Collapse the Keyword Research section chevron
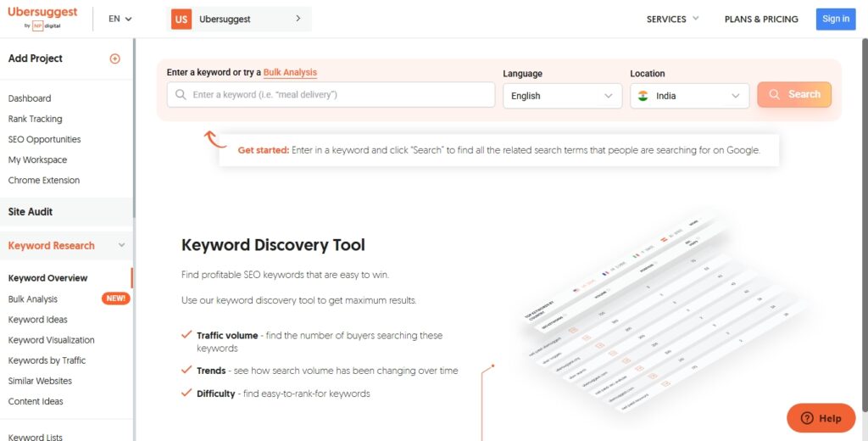The width and height of the screenshot is (868, 441). [121, 245]
